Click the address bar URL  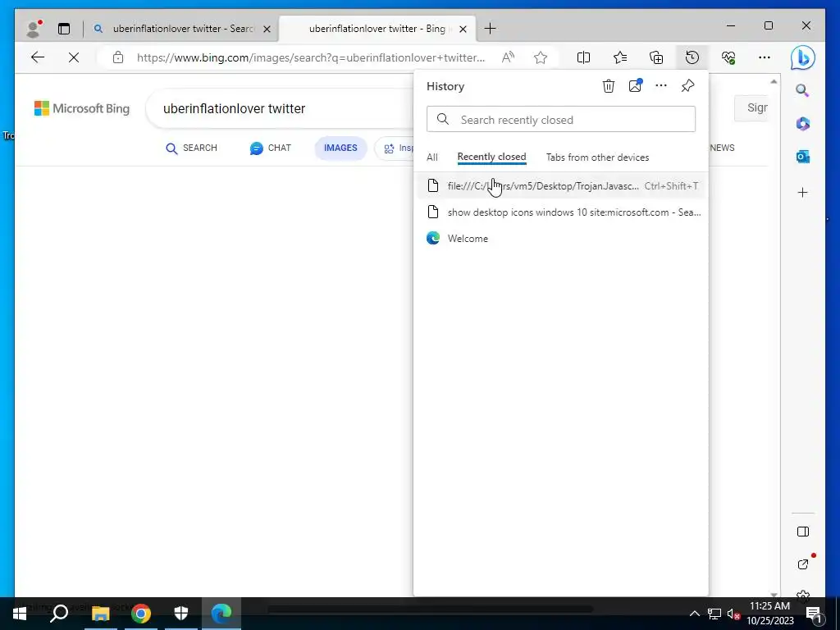pos(311,58)
